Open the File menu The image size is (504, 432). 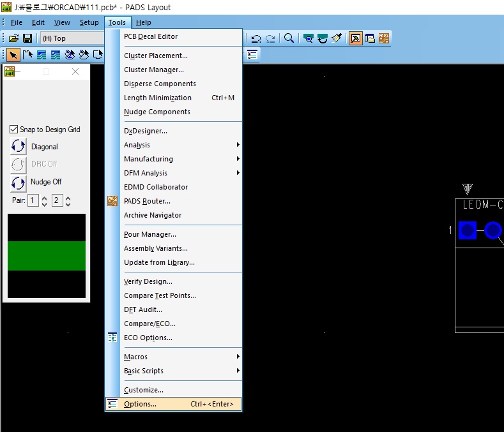pos(17,22)
